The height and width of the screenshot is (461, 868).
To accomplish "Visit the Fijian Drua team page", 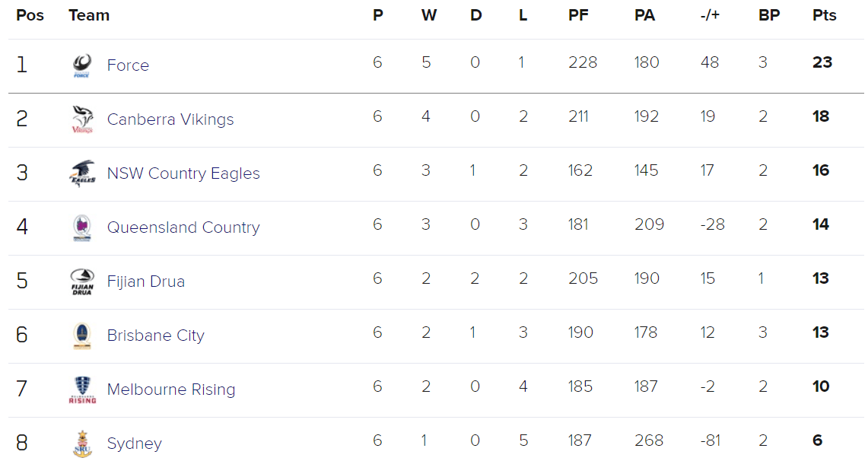I will click(x=145, y=281).
